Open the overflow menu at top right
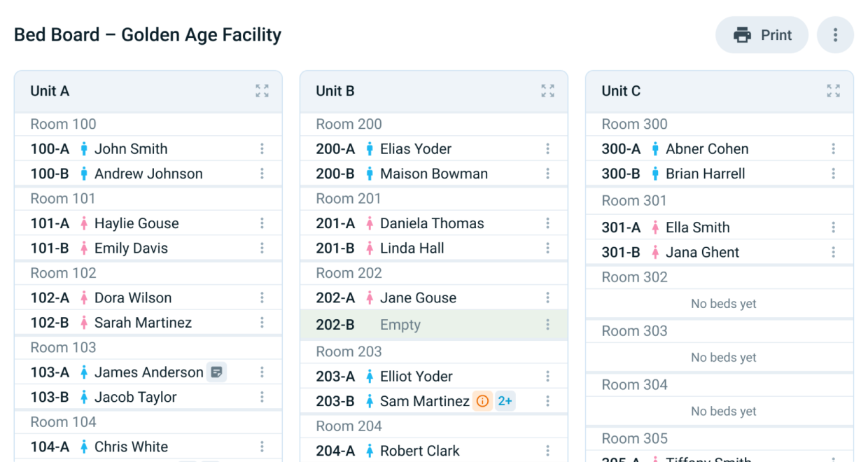Screen dimensions: 868x462 click(836, 34)
